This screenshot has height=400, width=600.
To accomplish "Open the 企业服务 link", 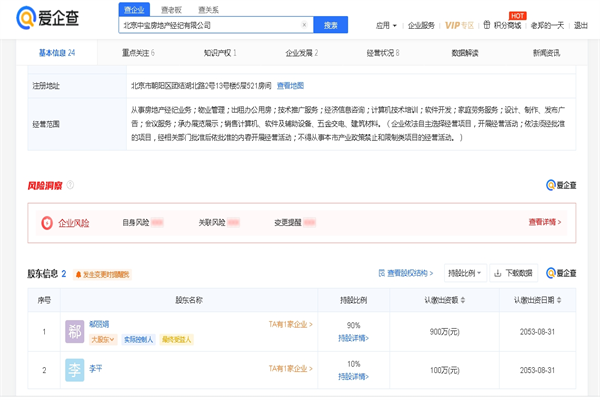I will pyautogui.click(x=421, y=26).
